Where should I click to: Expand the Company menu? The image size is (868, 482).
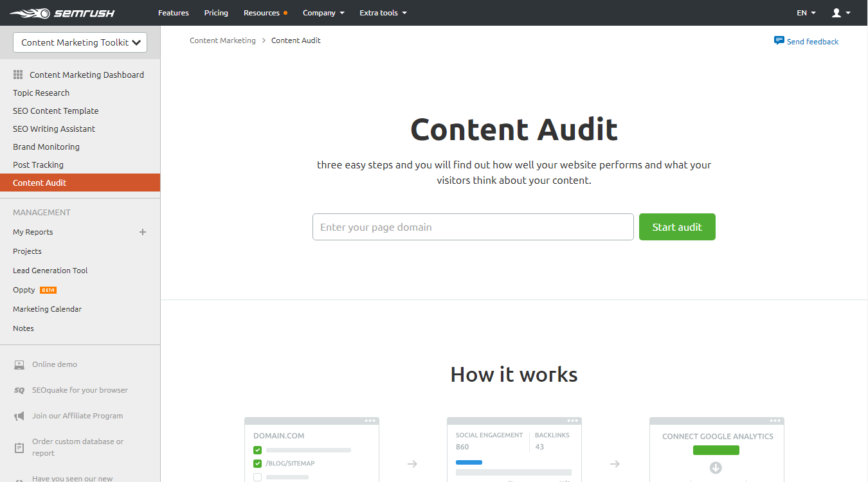tap(323, 13)
